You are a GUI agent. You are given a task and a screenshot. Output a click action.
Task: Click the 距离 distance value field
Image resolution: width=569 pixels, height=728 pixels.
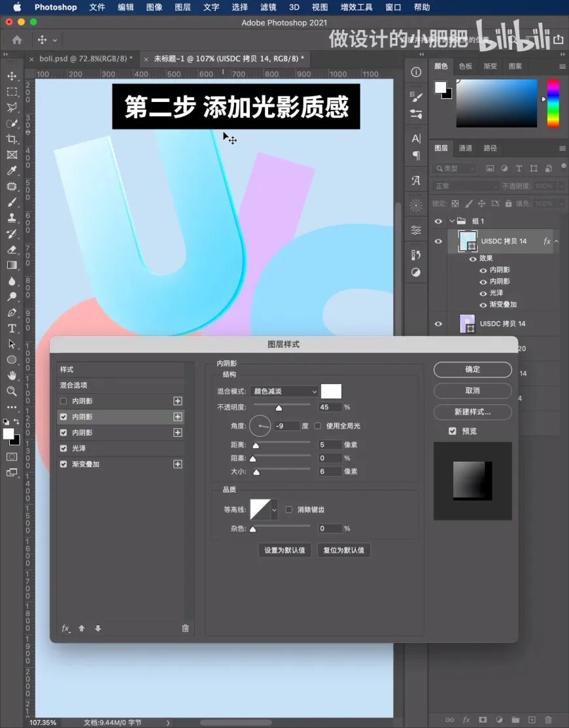click(329, 445)
